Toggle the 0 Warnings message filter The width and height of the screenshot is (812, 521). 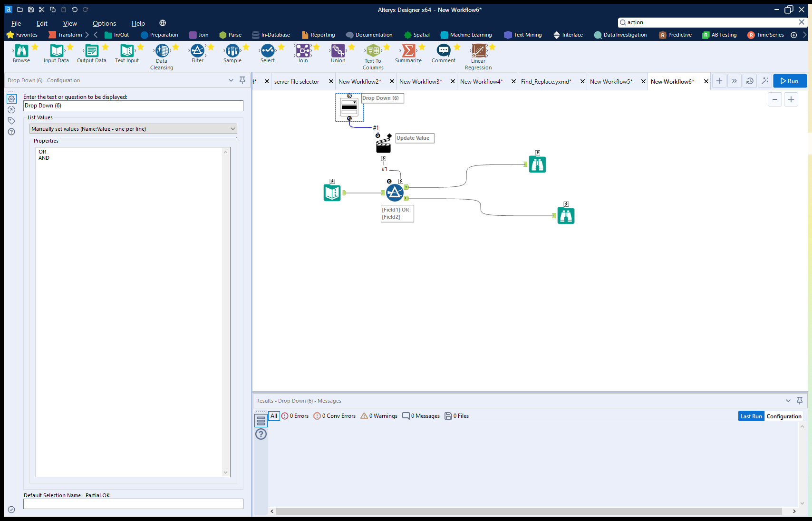pos(378,416)
